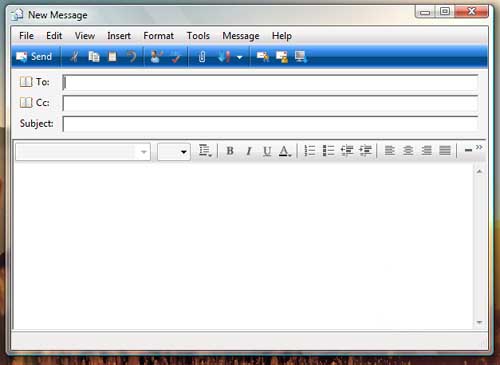Toggle Bold formatting
Viewport: 500px width, 365px height.
(x=230, y=151)
